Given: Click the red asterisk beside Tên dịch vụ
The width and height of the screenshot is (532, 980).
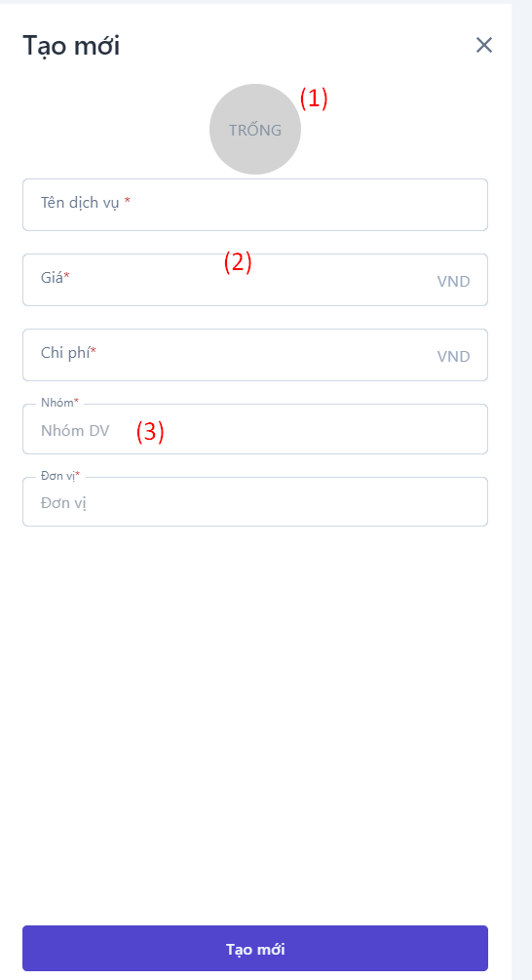Looking at the screenshot, I should (128, 201).
